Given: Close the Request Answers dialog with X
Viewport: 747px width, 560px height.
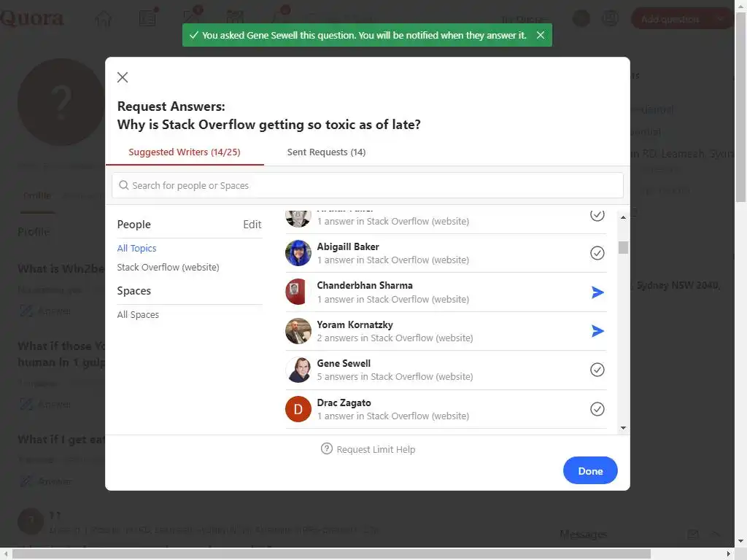Looking at the screenshot, I should [123, 77].
